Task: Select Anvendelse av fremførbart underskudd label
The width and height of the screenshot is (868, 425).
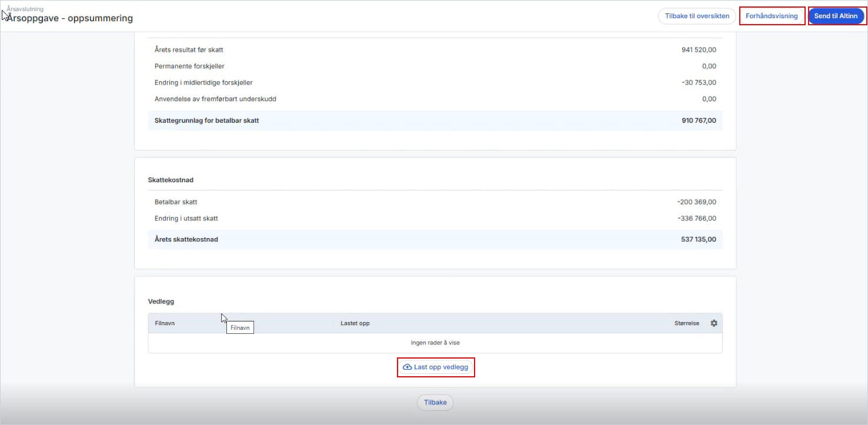Action: pos(215,99)
